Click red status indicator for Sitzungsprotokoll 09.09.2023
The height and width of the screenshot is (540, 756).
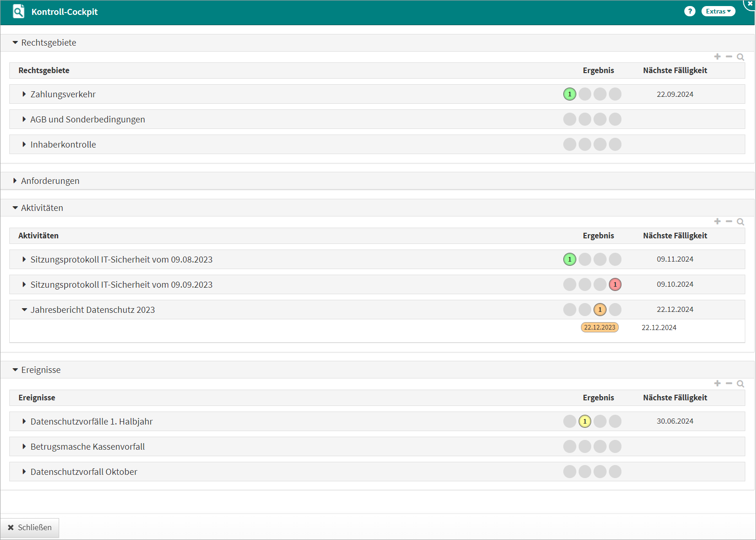615,284
